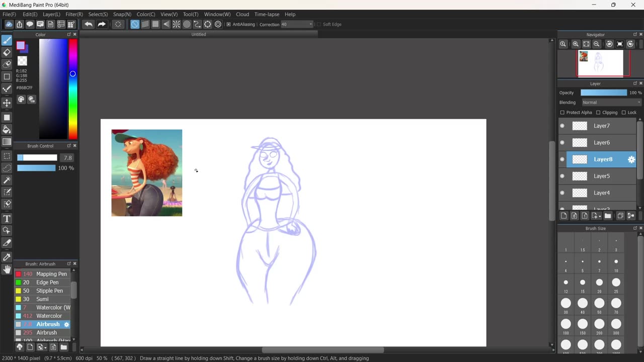The width and height of the screenshot is (644, 362).
Task: Select the Text tool
Action: [x=7, y=218]
